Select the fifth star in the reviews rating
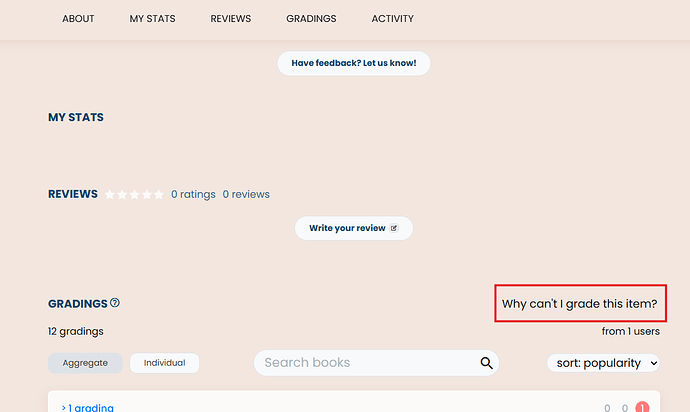The width and height of the screenshot is (690, 412). point(158,195)
